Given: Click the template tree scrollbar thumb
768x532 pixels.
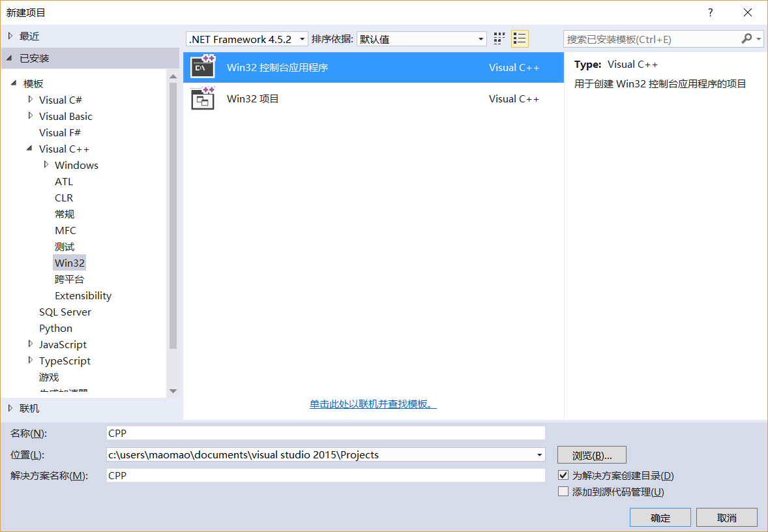Looking at the screenshot, I should click(173, 216).
